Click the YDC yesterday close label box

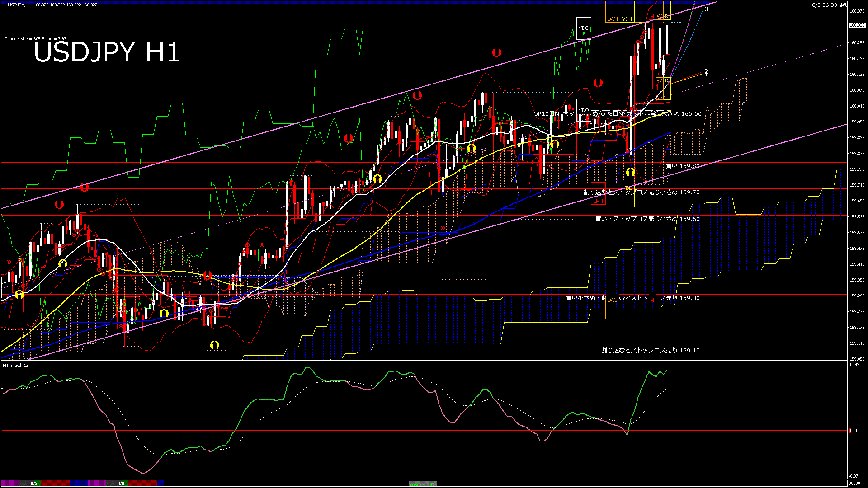coord(584,28)
